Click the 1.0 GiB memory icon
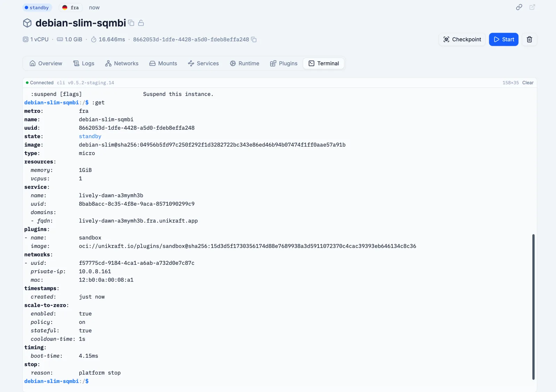Viewport: 556px width, 392px height. pyautogui.click(x=60, y=40)
